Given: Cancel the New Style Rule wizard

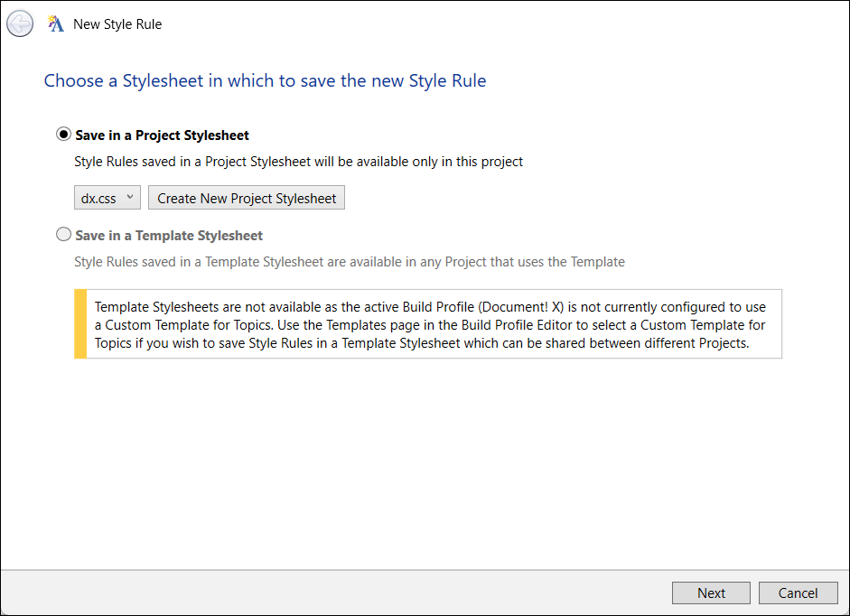Looking at the screenshot, I should click(798, 593).
